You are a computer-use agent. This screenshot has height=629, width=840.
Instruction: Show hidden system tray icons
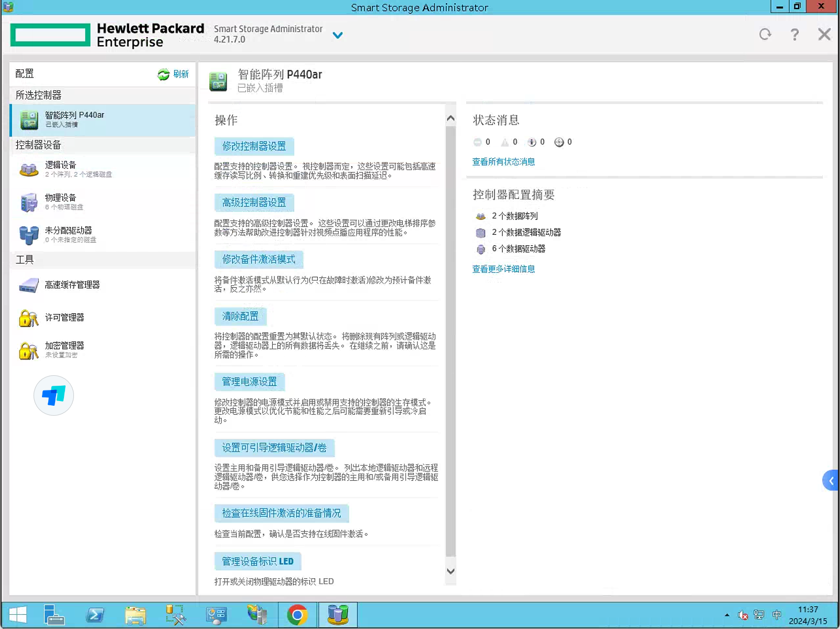[x=727, y=615]
